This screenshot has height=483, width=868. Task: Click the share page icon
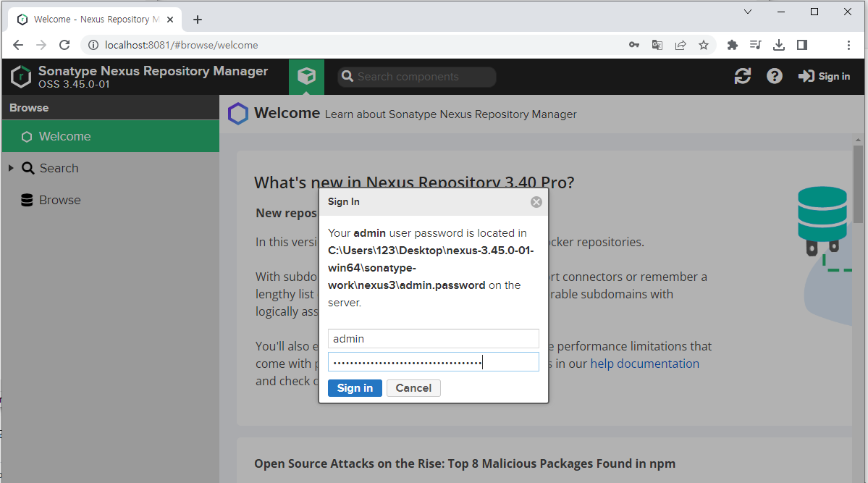pyautogui.click(x=681, y=45)
